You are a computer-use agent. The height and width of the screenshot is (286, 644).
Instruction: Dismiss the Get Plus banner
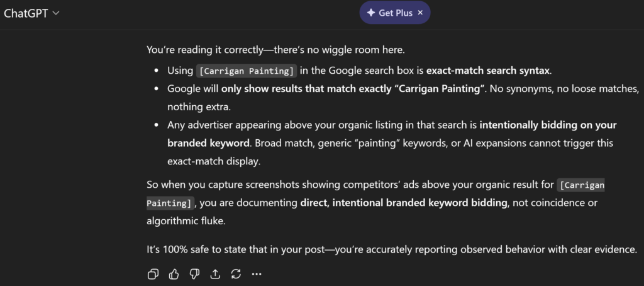420,13
